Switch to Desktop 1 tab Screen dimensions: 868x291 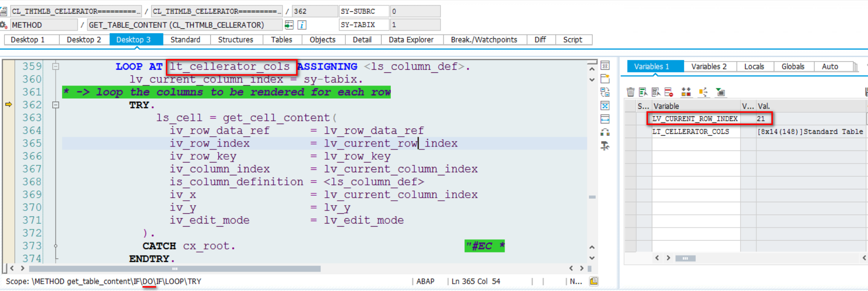(32, 40)
